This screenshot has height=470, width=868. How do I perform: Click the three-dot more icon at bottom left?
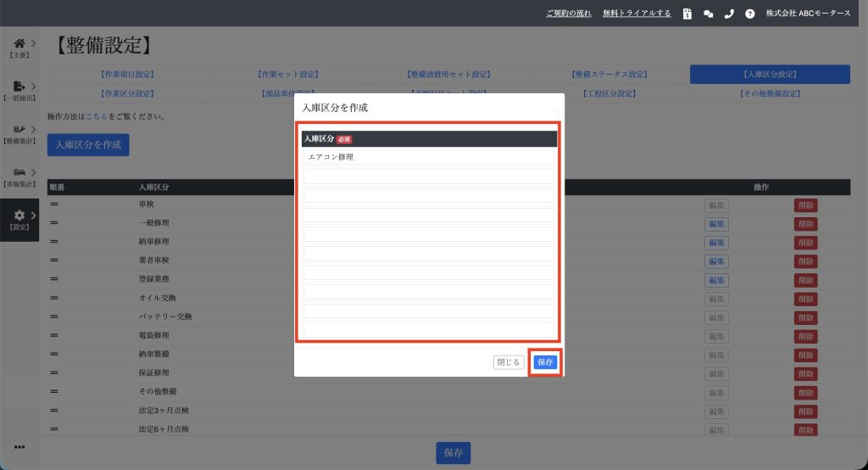coord(19,447)
